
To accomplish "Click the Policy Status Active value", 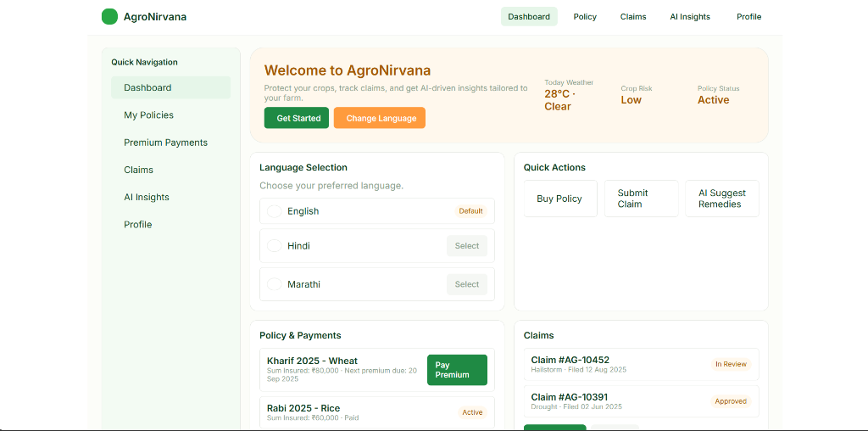I will (713, 100).
